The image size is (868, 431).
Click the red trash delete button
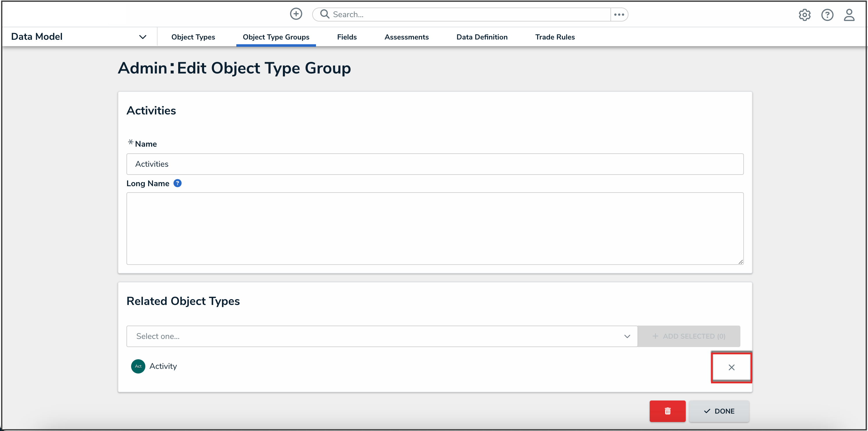click(x=667, y=411)
